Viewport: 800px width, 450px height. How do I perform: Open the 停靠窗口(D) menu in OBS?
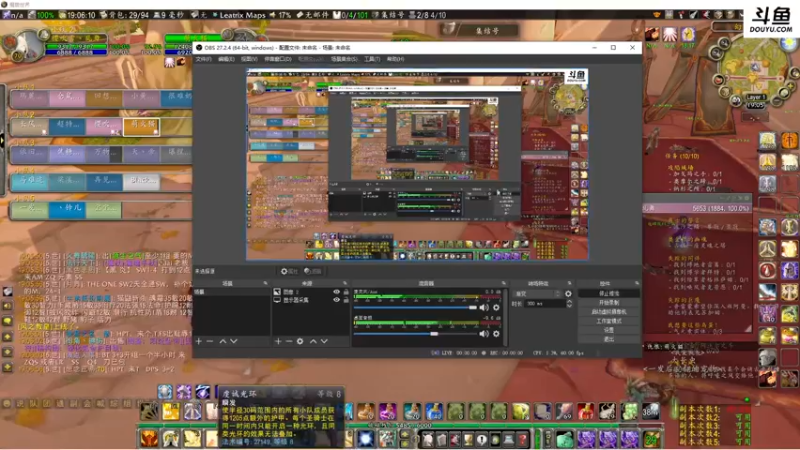[278, 59]
